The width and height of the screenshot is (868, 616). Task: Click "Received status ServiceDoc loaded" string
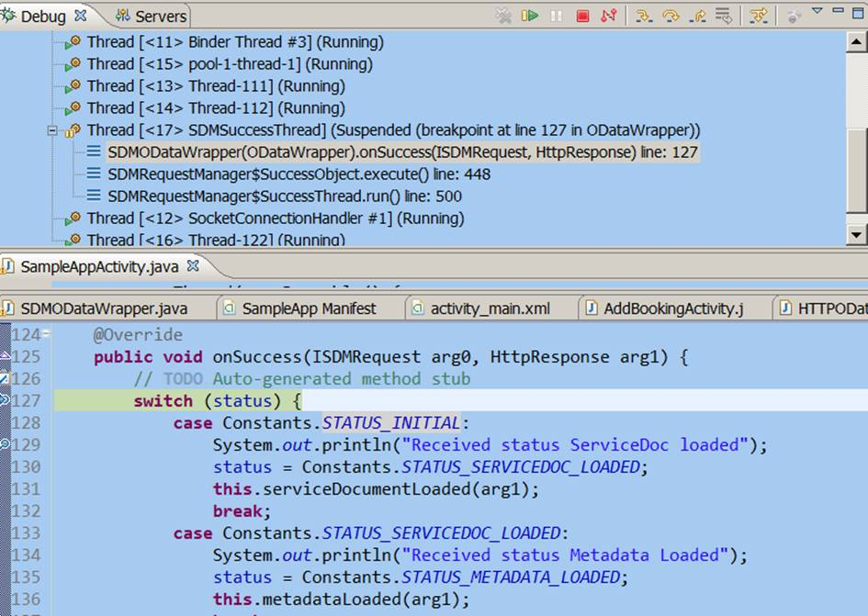pos(576,445)
